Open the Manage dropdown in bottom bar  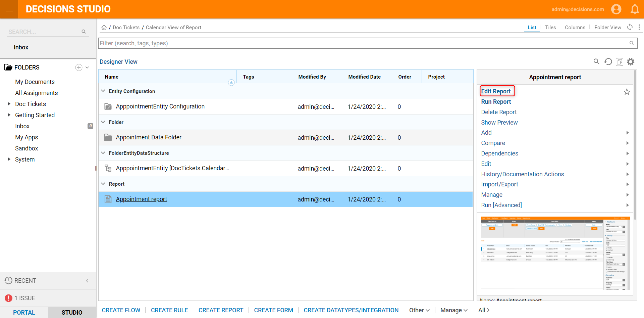(x=454, y=310)
